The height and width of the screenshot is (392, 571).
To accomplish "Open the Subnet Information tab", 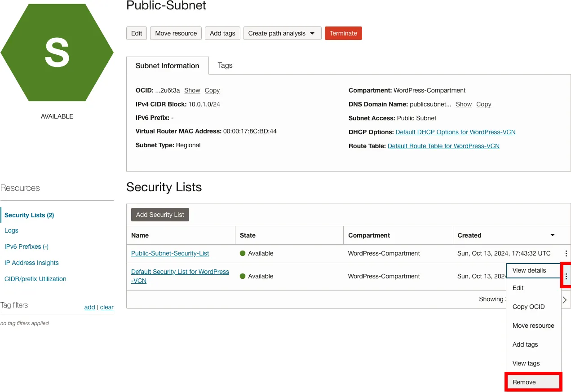I will click(167, 66).
